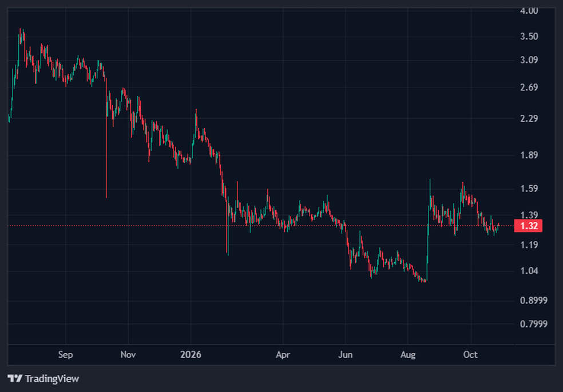Select the 3.09 price axis label
563x392 pixels.
click(529, 59)
